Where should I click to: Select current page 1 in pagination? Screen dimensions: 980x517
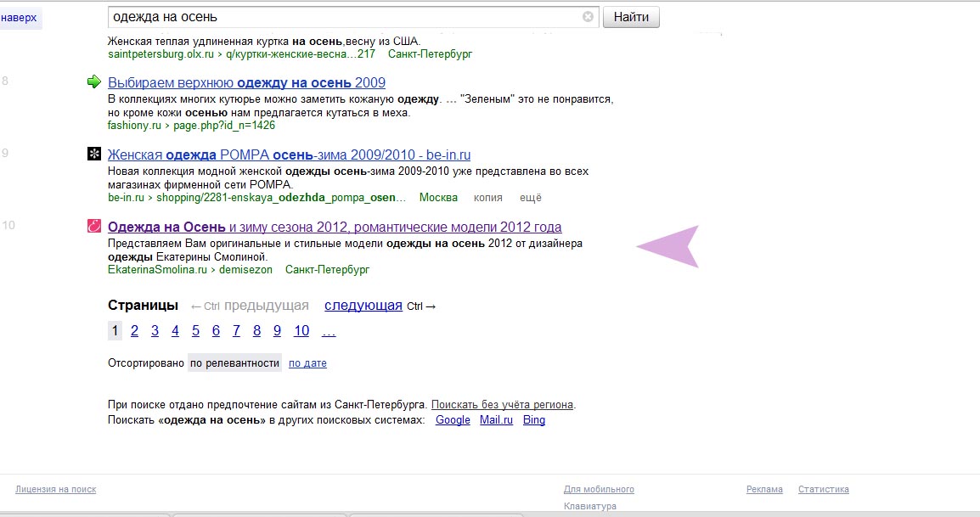(115, 331)
